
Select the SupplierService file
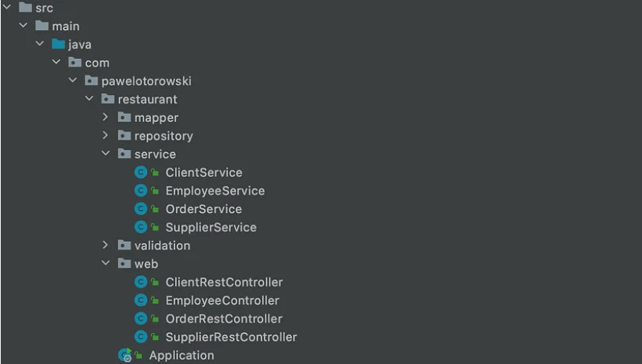click(210, 227)
